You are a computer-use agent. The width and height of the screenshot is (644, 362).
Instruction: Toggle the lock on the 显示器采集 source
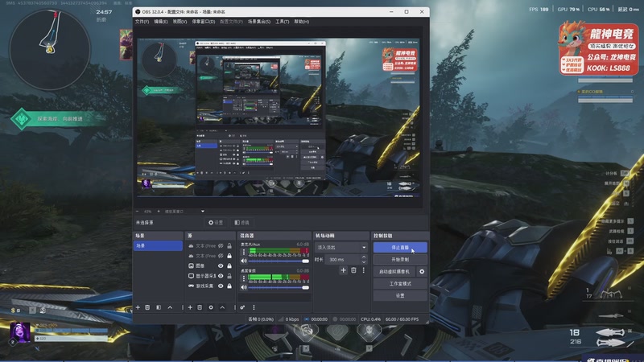click(229, 276)
